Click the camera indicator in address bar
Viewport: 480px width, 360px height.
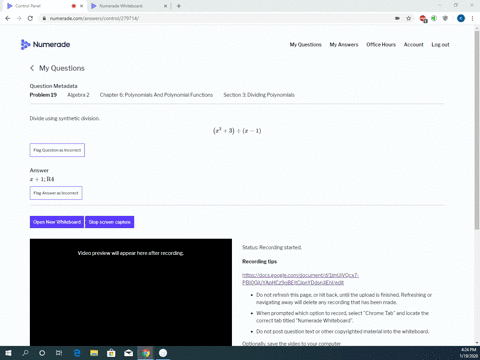[x=397, y=18]
